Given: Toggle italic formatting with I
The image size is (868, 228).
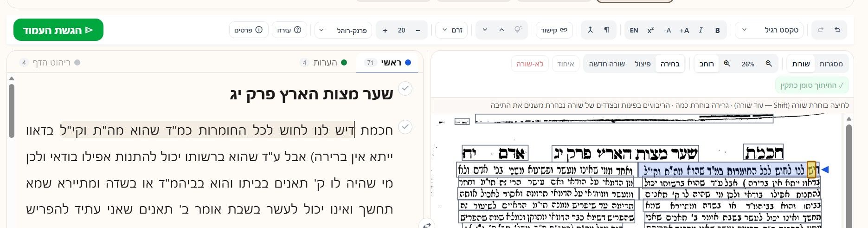Looking at the screenshot, I should pyautogui.click(x=701, y=30).
